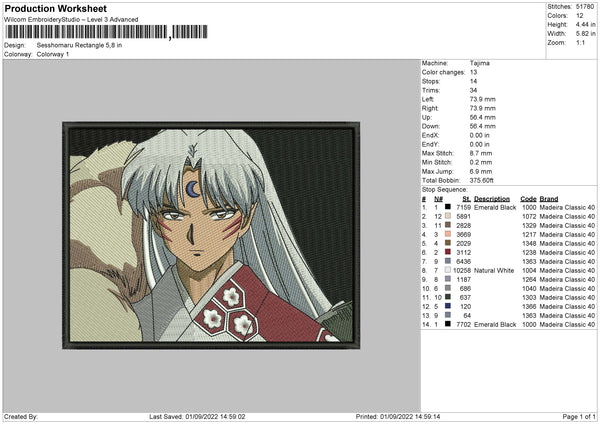Screen dimensions: 600x424
Task: Click the worksheet barcode
Action: [106, 32]
